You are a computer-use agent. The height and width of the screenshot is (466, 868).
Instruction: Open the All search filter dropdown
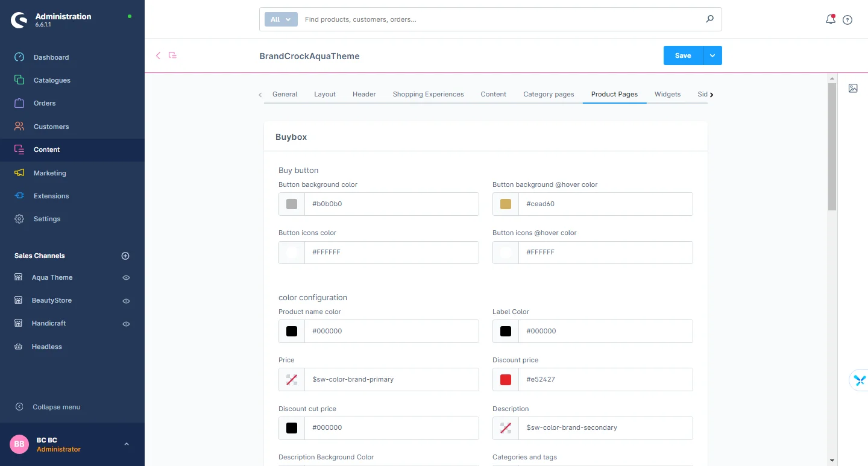click(281, 19)
